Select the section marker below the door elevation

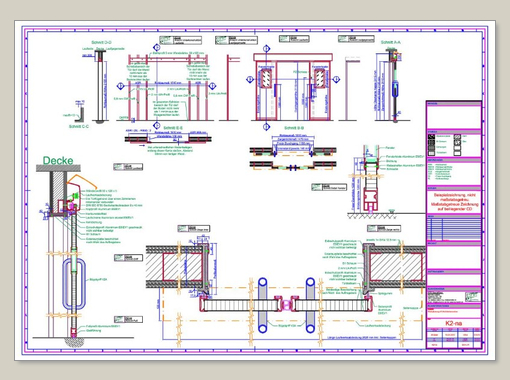click(266, 127)
